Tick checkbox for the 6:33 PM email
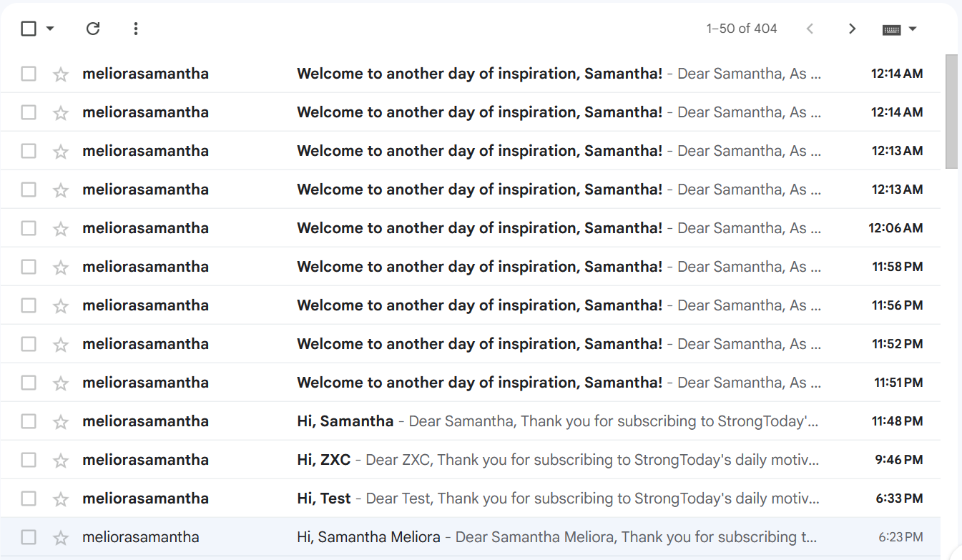The image size is (962, 560). click(29, 498)
